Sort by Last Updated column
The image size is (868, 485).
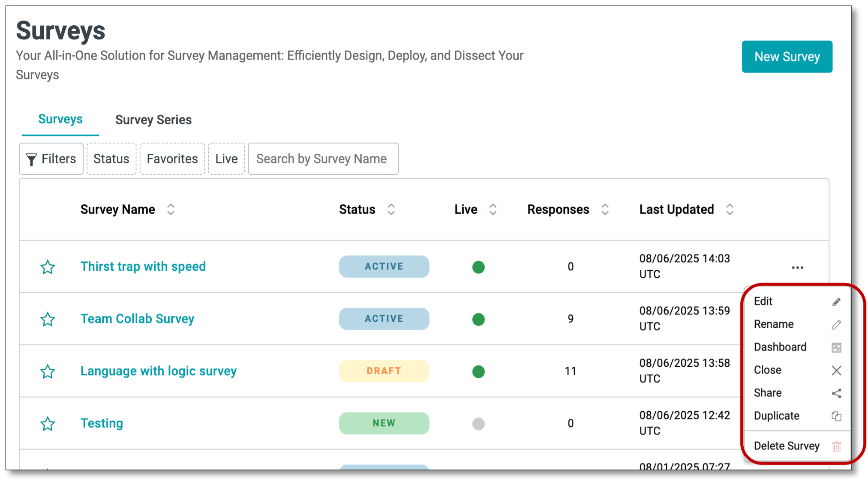click(x=730, y=209)
